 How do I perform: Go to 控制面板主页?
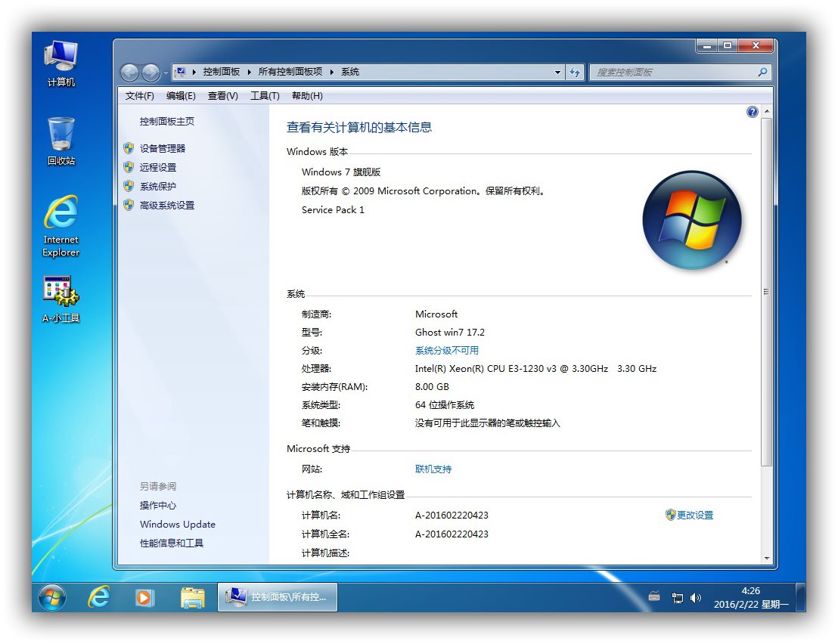click(166, 122)
